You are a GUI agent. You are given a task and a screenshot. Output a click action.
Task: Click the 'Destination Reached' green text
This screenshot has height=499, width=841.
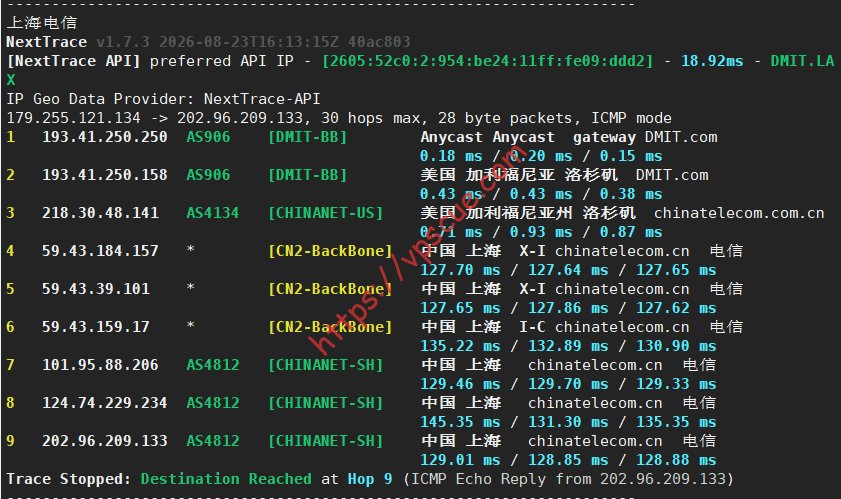[226, 479]
